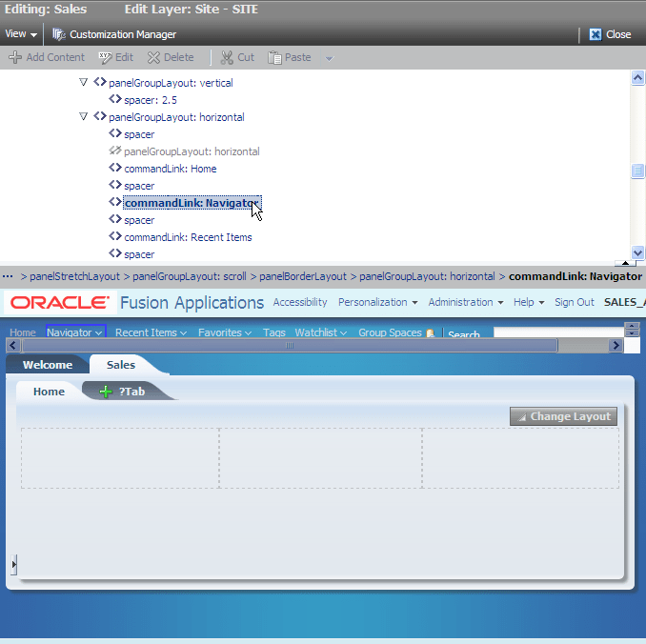
Task: Click the Tags link
Action: tap(274, 332)
